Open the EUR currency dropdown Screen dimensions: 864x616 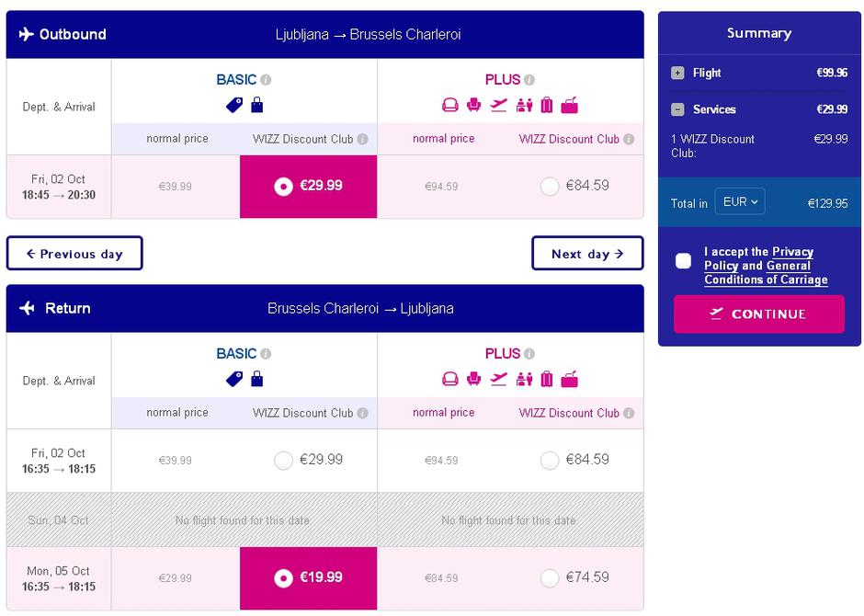pyautogui.click(x=740, y=202)
